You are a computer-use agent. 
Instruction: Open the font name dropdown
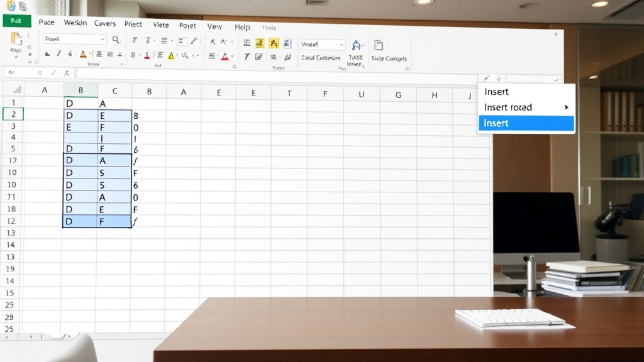74,40
